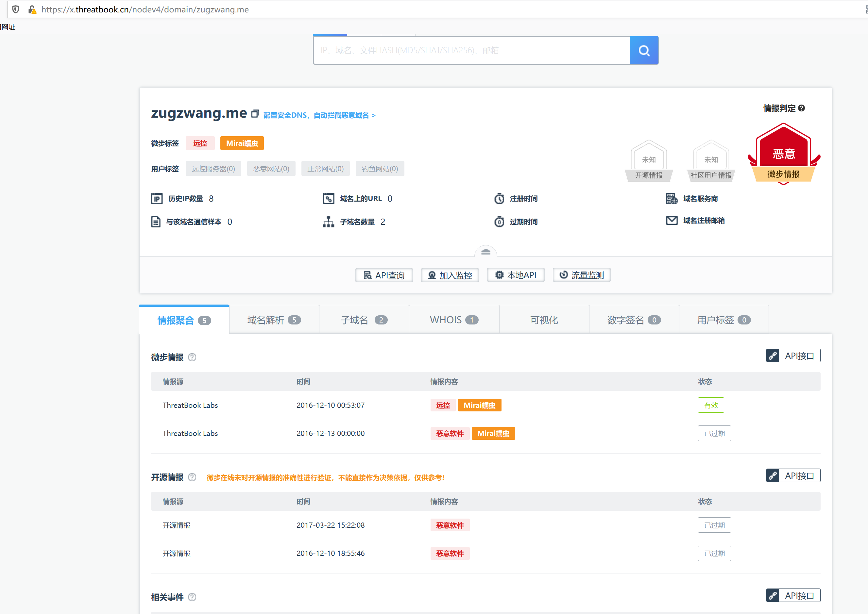The image size is (868, 614).
Task: Copy domain name via copy icon
Action: point(255,113)
